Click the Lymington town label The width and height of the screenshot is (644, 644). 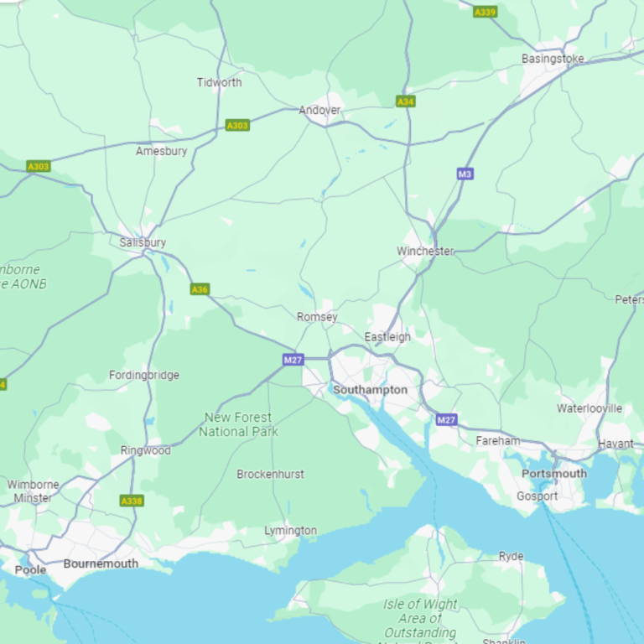290,530
